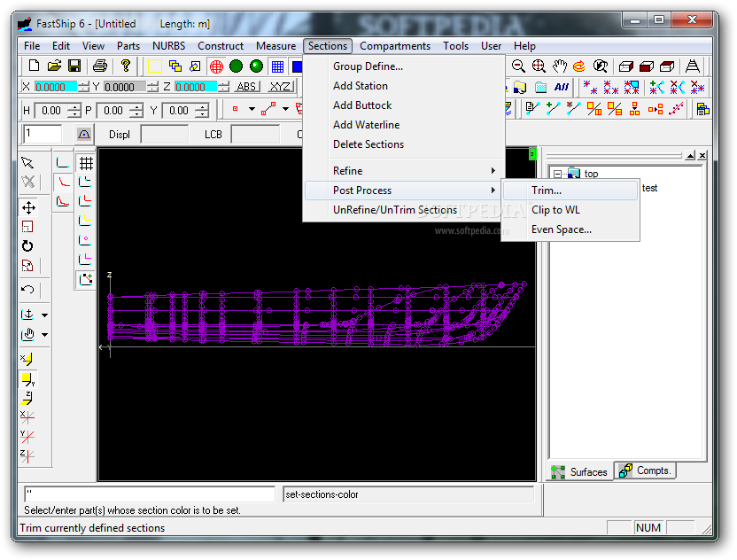Click the previous zoom magnifier icon
The width and height of the screenshot is (737, 560).
(601, 66)
